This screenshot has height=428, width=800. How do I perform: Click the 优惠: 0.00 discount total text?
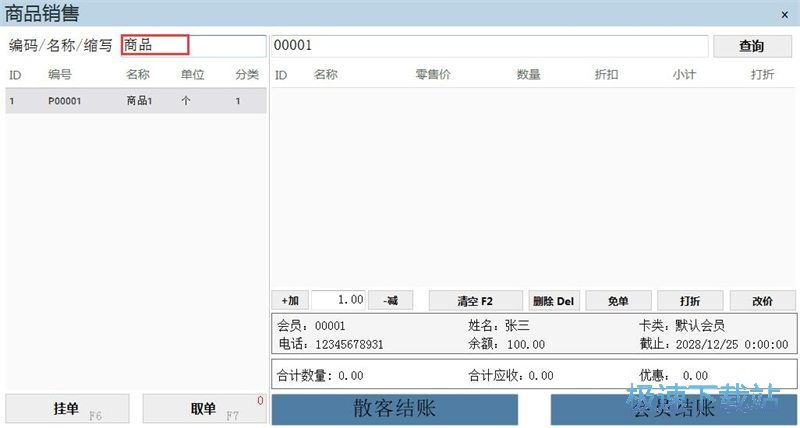[x=673, y=376]
